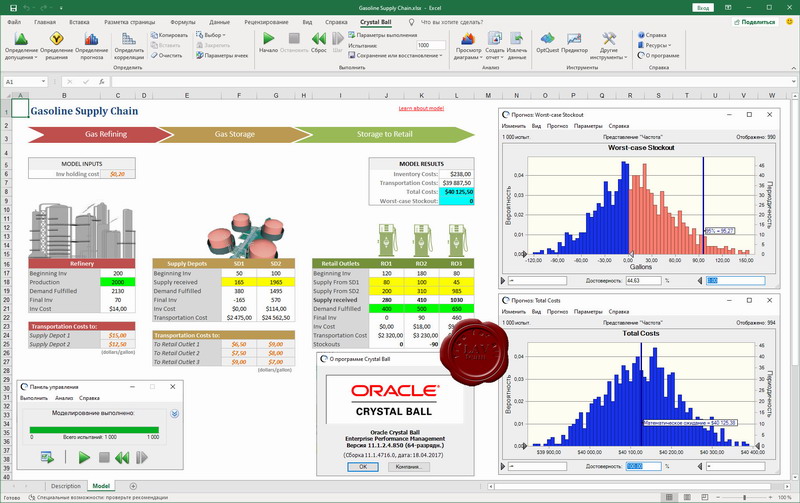Collapse the ribbon with the chevron
Image resolution: width=800 pixels, height=503 pixels.
click(x=793, y=68)
